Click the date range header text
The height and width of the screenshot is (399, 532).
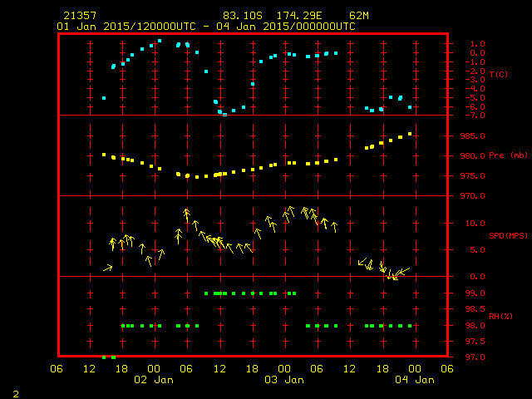pos(206,26)
